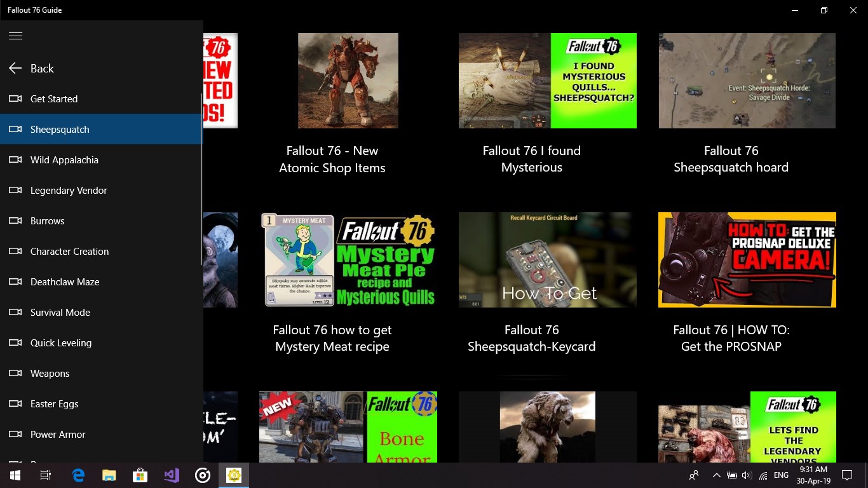Open the network Wi-Fi tray icon
868x488 pixels.
tap(763, 475)
